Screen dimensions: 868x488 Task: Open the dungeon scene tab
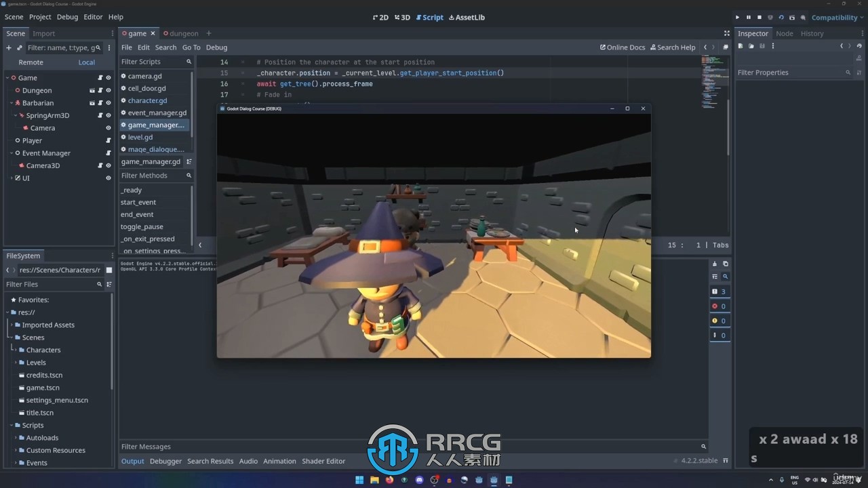click(x=180, y=33)
